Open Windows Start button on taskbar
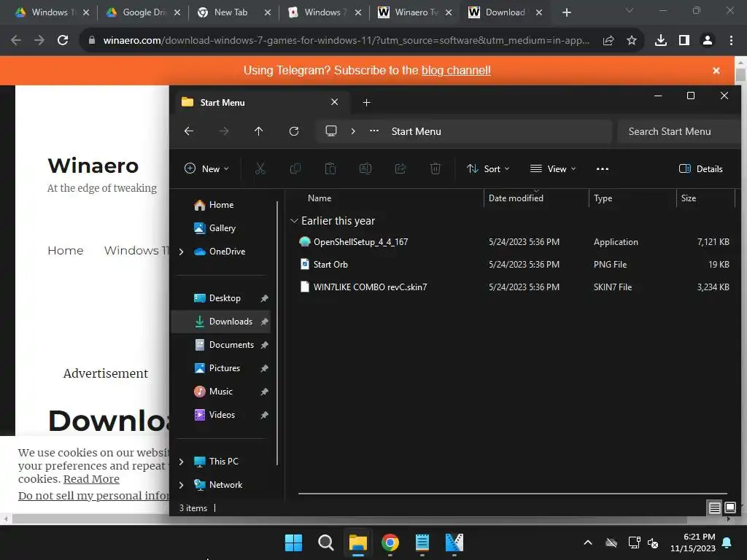 tap(293, 542)
